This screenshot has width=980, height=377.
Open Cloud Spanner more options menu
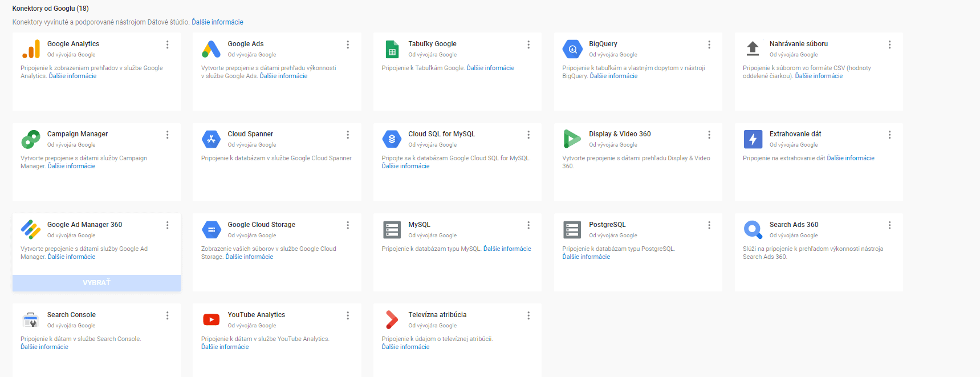point(348,135)
